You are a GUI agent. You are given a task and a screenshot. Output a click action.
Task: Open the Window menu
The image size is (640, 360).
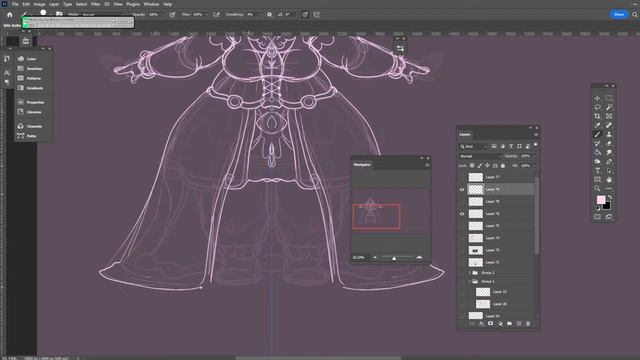pyautogui.click(x=151, y=4)
